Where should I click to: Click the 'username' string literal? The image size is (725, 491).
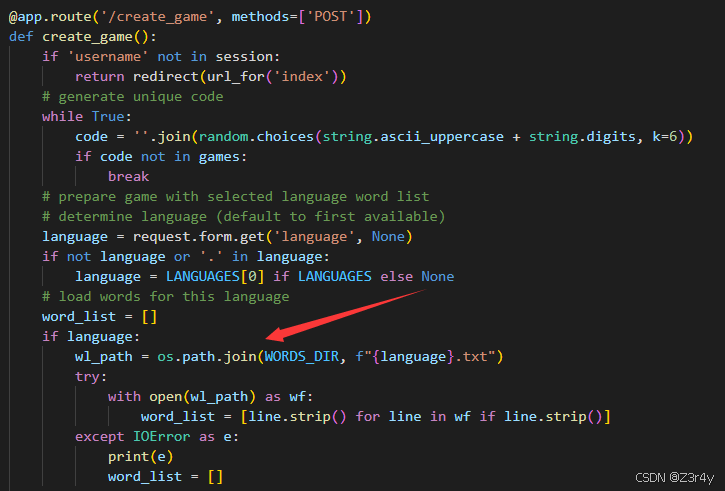pos(108,56)
